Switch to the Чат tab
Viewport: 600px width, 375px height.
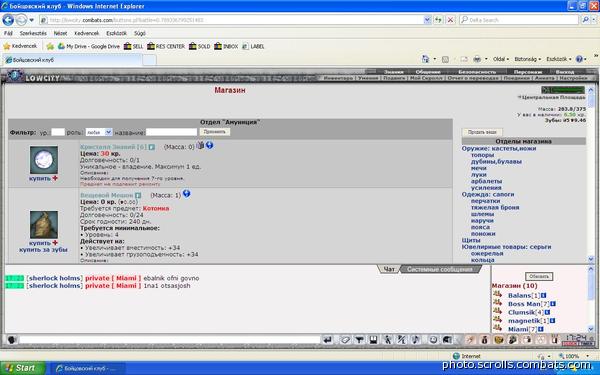(389, 269)
